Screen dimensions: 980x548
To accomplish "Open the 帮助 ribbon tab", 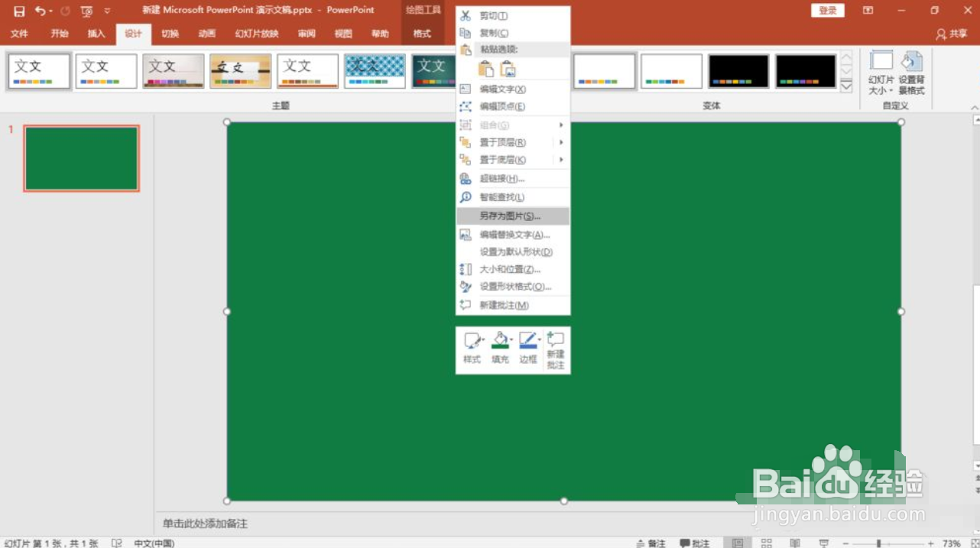I will [x=380, y=34].
